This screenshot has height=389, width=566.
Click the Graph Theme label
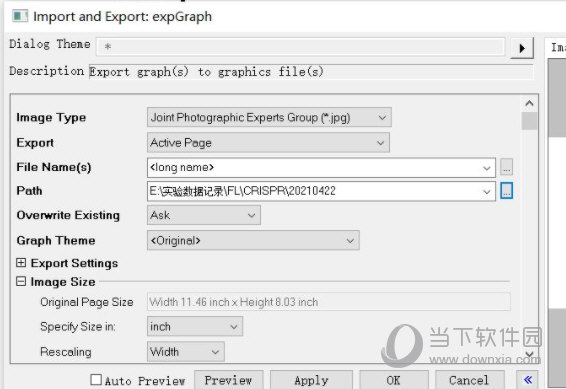[x=56, y=240]
